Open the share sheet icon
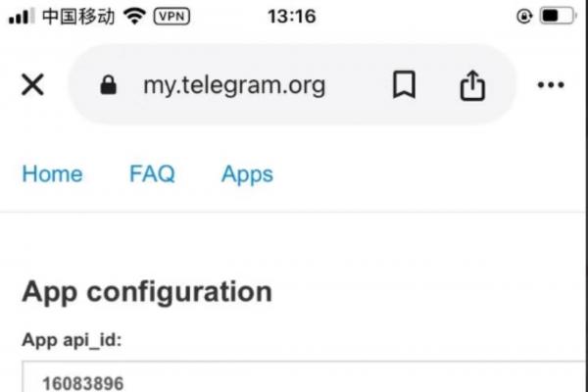588x392 pixels. click(472, 85)
